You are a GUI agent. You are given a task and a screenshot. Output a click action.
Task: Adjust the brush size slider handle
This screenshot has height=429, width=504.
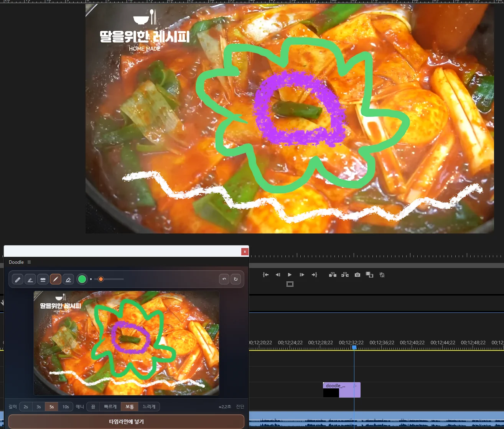tap(101, 279)
